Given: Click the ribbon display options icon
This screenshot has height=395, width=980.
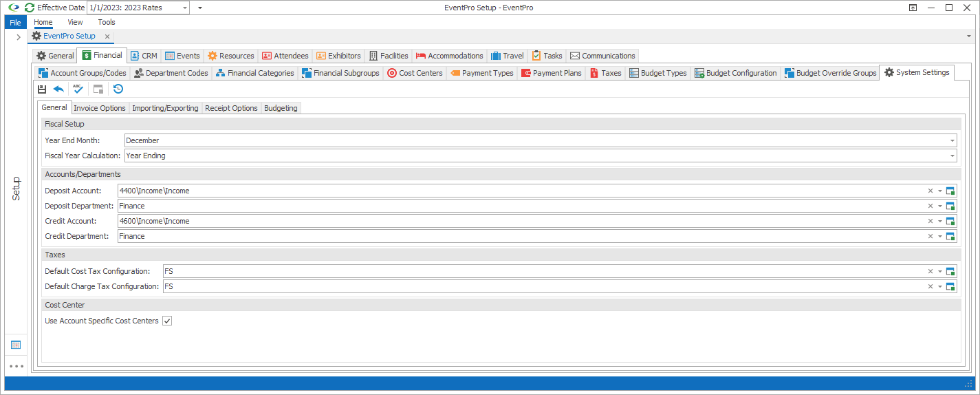Looking at the screenshot, I should pyautogui.click(x=913, y=8).
